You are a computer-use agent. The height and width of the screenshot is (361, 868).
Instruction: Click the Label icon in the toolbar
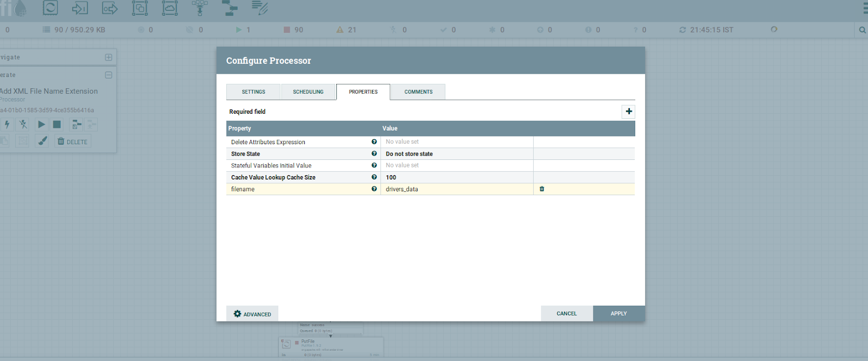pos(260,8)
